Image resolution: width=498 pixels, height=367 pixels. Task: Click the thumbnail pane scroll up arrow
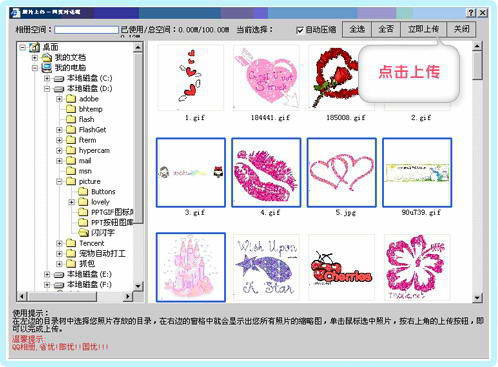477,46
